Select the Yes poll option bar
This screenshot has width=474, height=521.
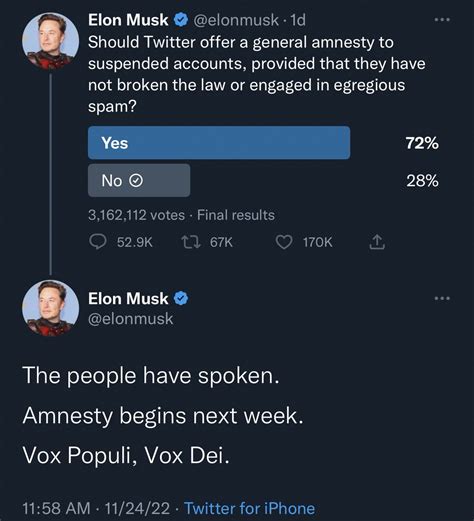pyautogui.click(x=219, y=143)
